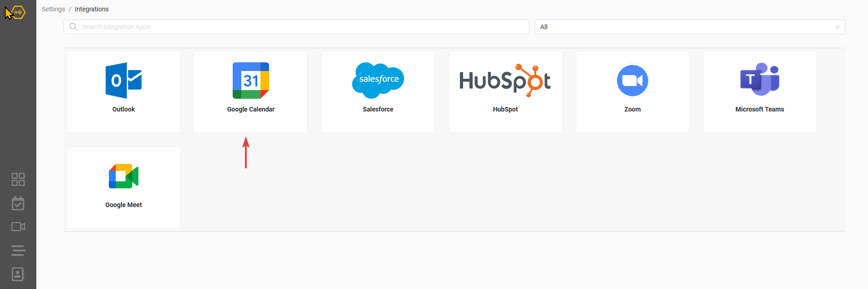
Task: Open the list lines icon in sidebar
Action: [18, 250]
